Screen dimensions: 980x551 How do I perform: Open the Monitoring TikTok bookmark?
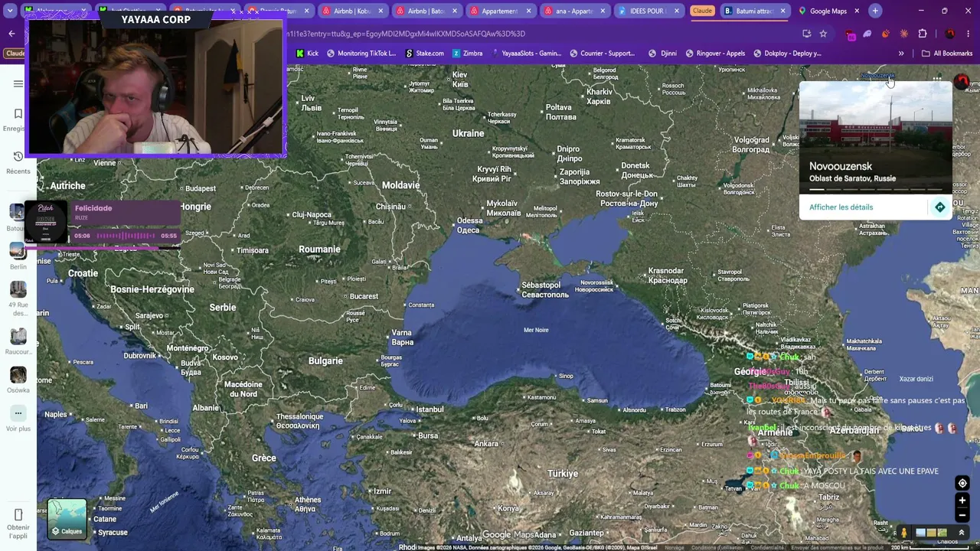click(x=361, y=54)
